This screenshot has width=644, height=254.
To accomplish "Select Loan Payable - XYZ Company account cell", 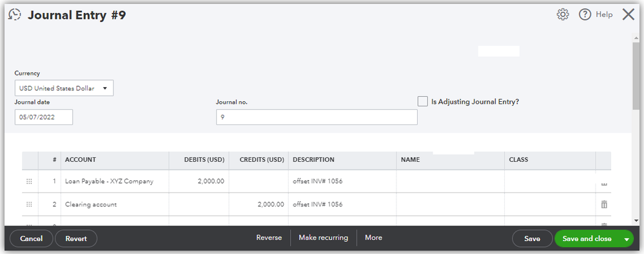I will pos(115,181).
